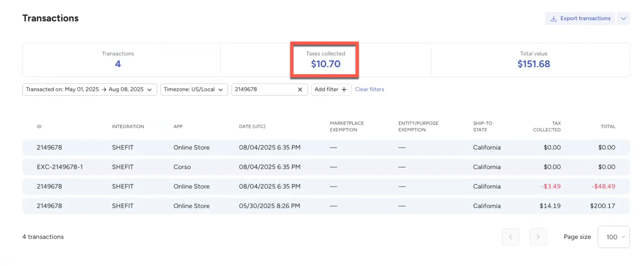The width and height of the screenshot is (644, 266).
Task: Open the Page size 100 dropdown
Action: pyautogui.click(x=613, y=237)
